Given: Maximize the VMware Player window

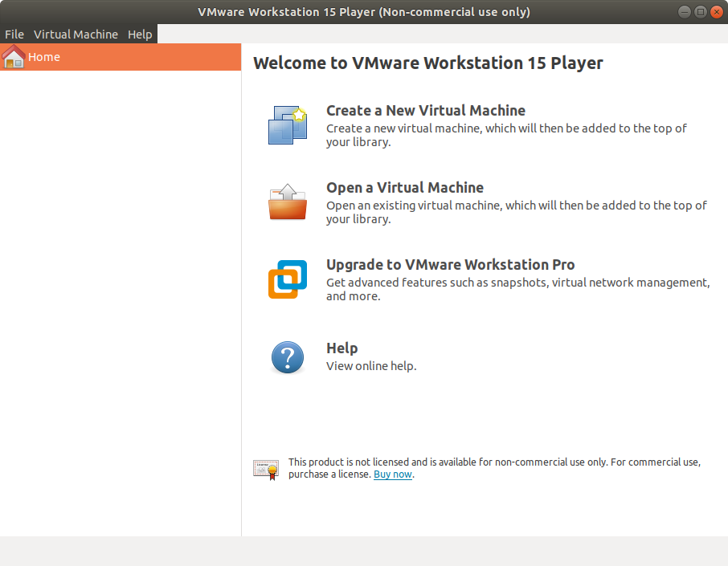Looking at the screenshot, I should [700, 12].
